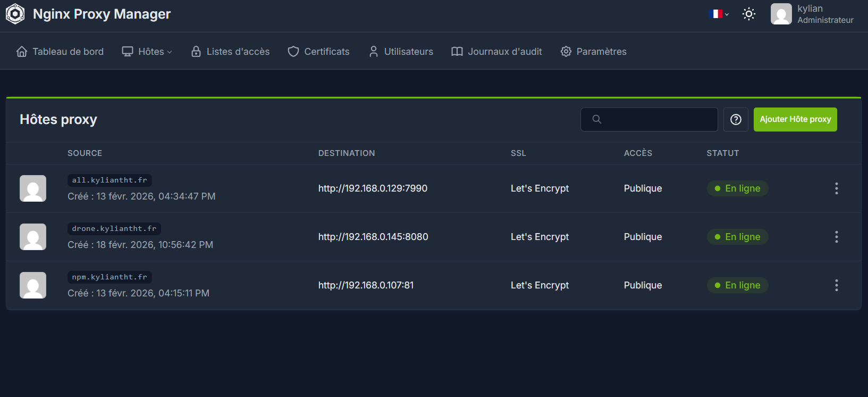The height and width of the screenshot is (397, 868).
Task: Click Publique in drone.kyliantht.fr row
Action: point(643,237)
